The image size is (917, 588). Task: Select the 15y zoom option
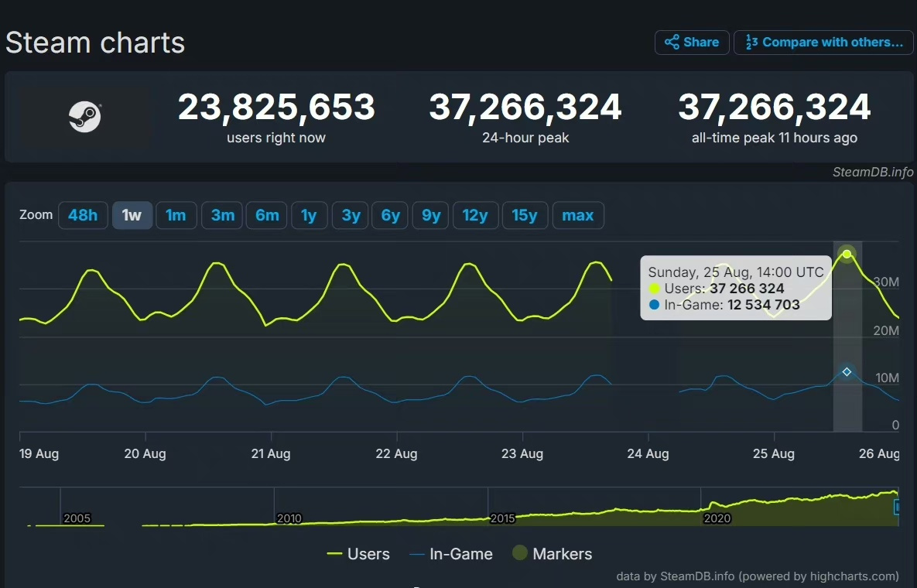click(x=525, y=215)
